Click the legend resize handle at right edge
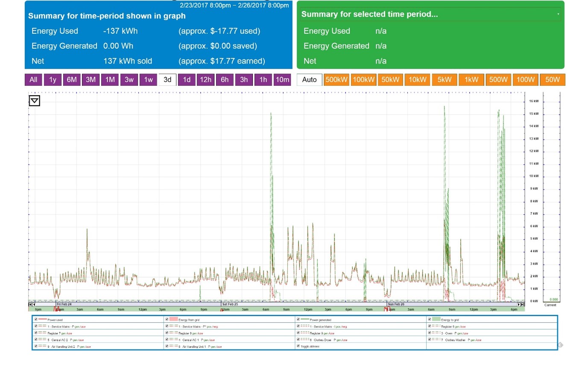The width and height of the screenshot is (588, 376). tap(561, 345)
